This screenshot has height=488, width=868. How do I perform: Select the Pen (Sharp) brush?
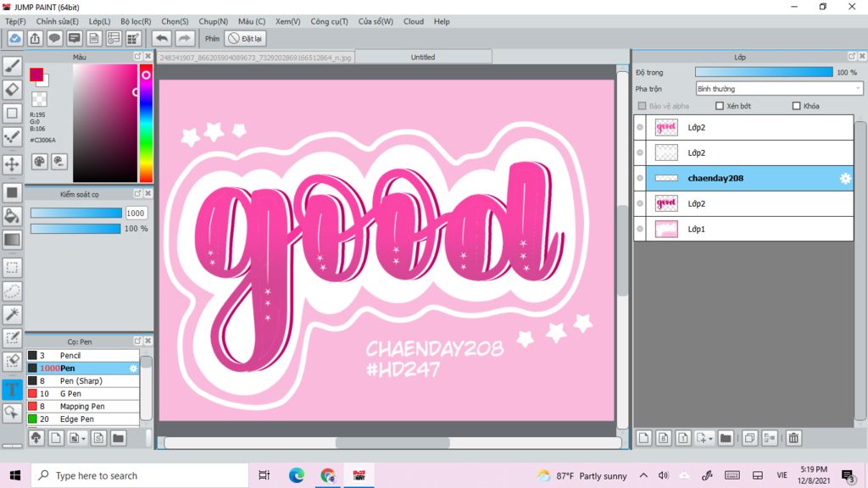(x=83, y=380)
